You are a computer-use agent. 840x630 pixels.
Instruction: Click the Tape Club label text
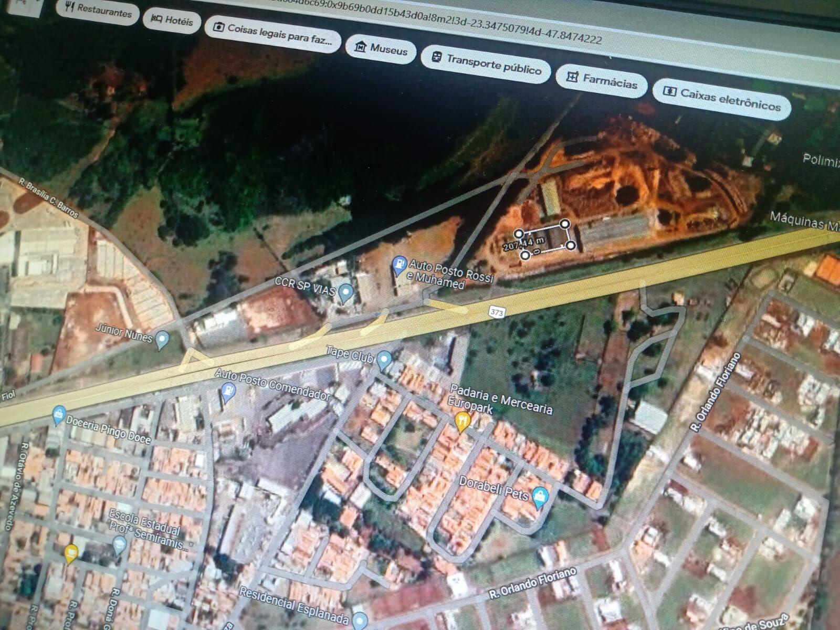[x=350, y=354]
